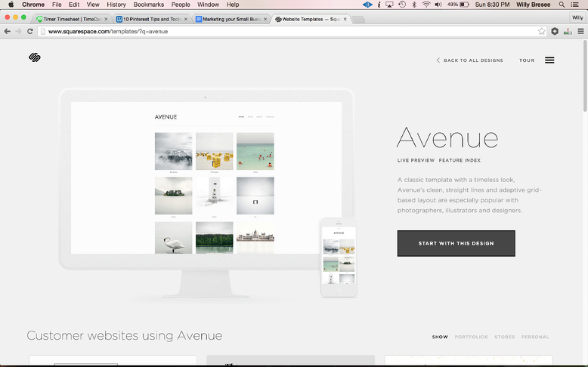The height and width of the screenshot is (367, 588).
Task: Bookmark this page with the star icon
Action: click(x=541, y=32)
